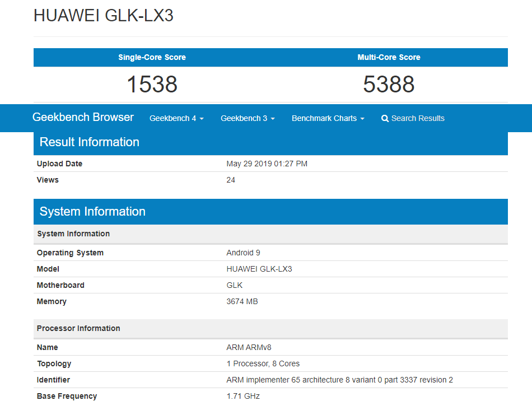The width and height of the screenshot is (532, 415).
Task: Select the views count 24
Action: [231, 180]
